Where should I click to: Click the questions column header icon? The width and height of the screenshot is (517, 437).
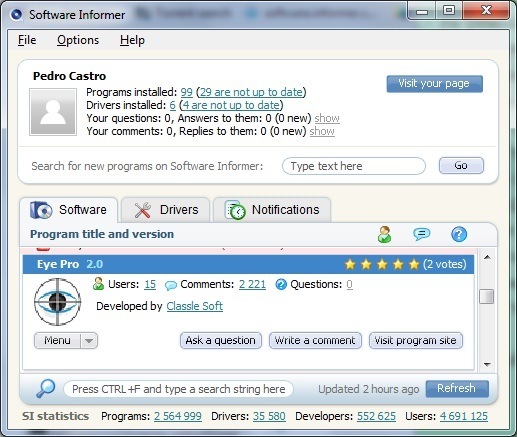pyautogui.click(x=459, y=234)
